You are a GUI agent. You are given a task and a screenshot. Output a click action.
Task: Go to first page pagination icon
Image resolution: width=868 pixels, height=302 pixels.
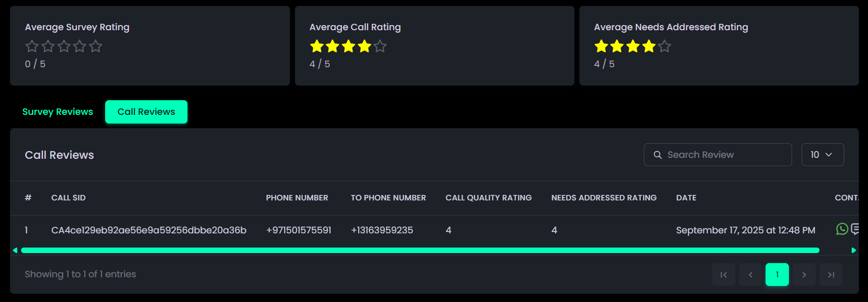click(x=723, y=275)
